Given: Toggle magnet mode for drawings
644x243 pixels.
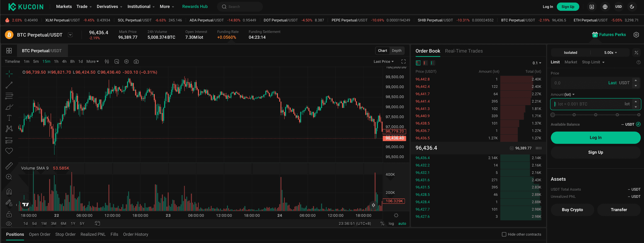Looking at the screenshot, I should (x=9, y=192).
